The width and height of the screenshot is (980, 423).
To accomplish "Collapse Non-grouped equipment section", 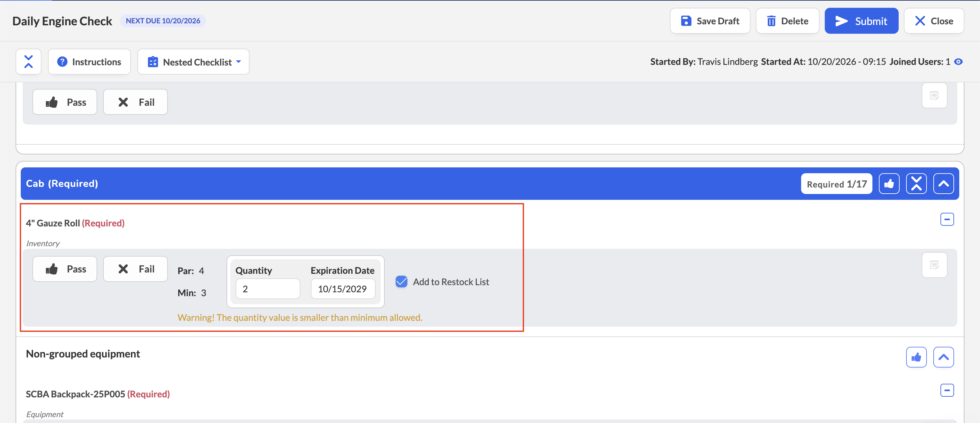I will 943,357.
